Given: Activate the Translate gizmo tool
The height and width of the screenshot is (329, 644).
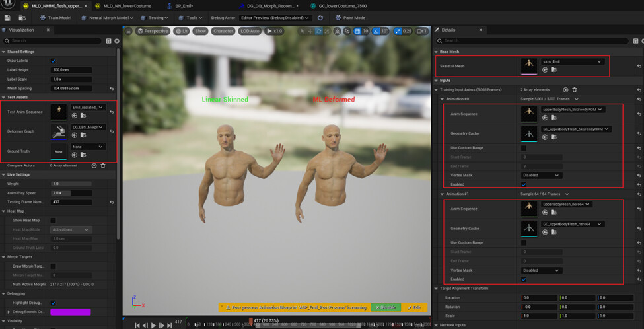Looking at the screenshot, I should (310, 31).
